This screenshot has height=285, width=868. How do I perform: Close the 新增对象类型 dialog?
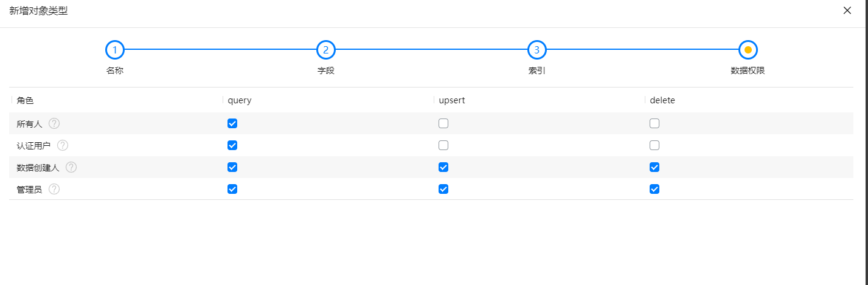tap(847, 10)
